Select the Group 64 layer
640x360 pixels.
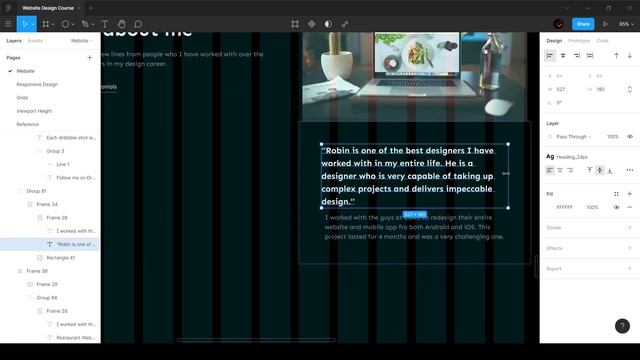point(47,298)
